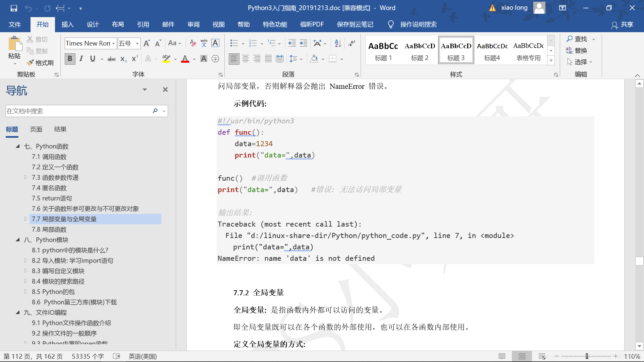This screenshot has width=644, height=362.
Task: Click the Sort icon in paragraph group
Action: point(337,43)
